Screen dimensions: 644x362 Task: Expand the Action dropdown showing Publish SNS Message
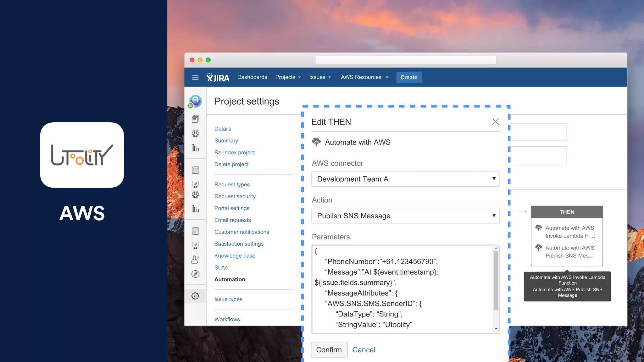[405, 216]
